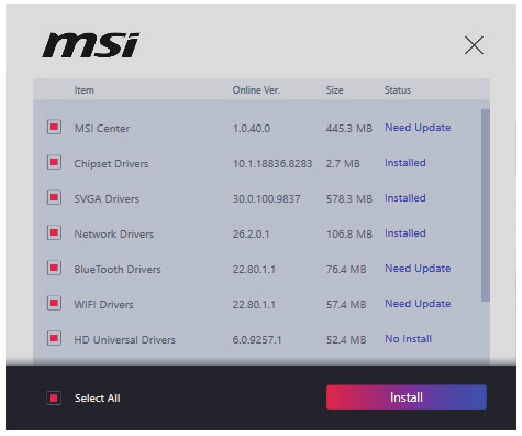Toggle the BlueTooth Drivers checkbox
This screenshot has width=522, height=436.
[54, 268]
